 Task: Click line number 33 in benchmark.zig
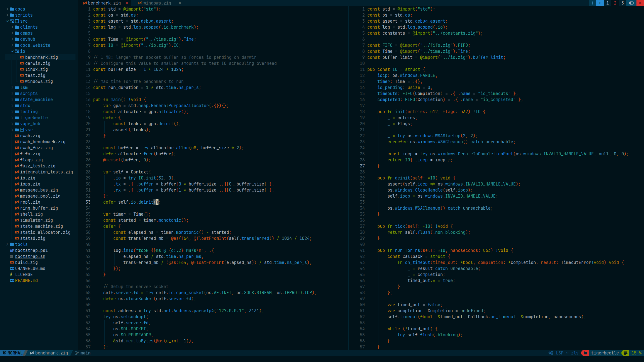coord(88,202)
